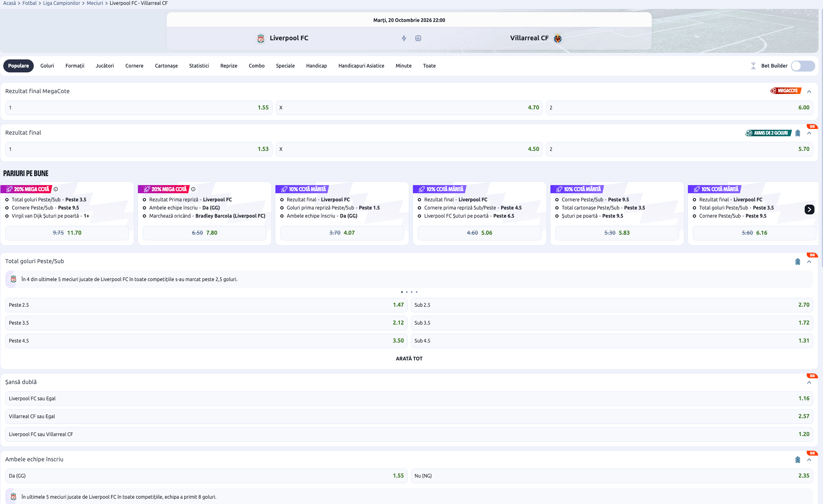Viewport: 823px width, 504px height.
Task: Click the stats icon in Ambele echipe înscriu section
Action: [x=798, y=460]
